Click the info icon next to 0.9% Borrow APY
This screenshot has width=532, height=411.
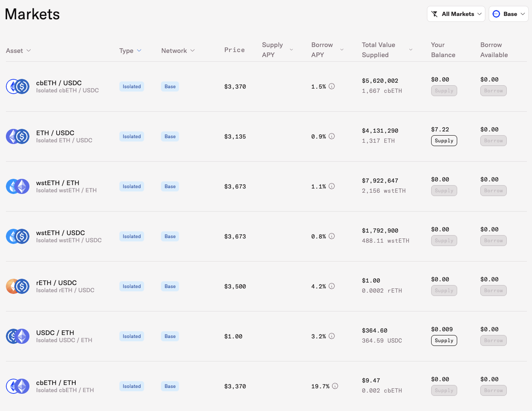(x=332, y=136)
